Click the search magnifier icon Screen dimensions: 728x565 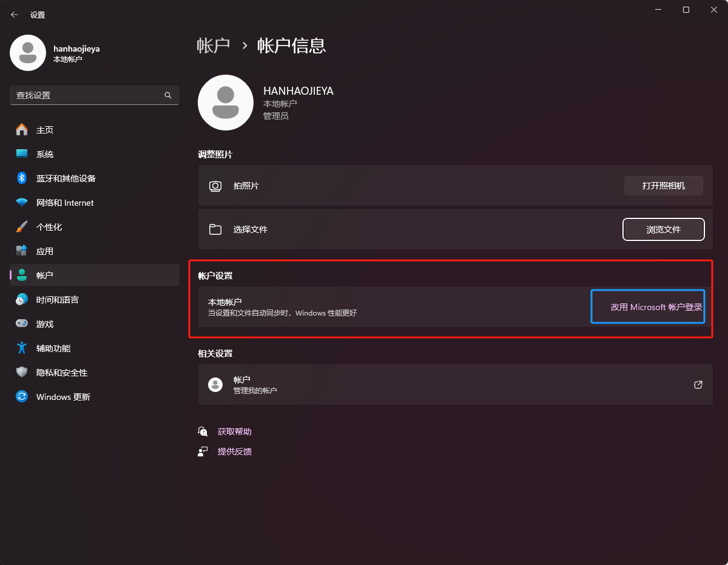coord(168,95)
